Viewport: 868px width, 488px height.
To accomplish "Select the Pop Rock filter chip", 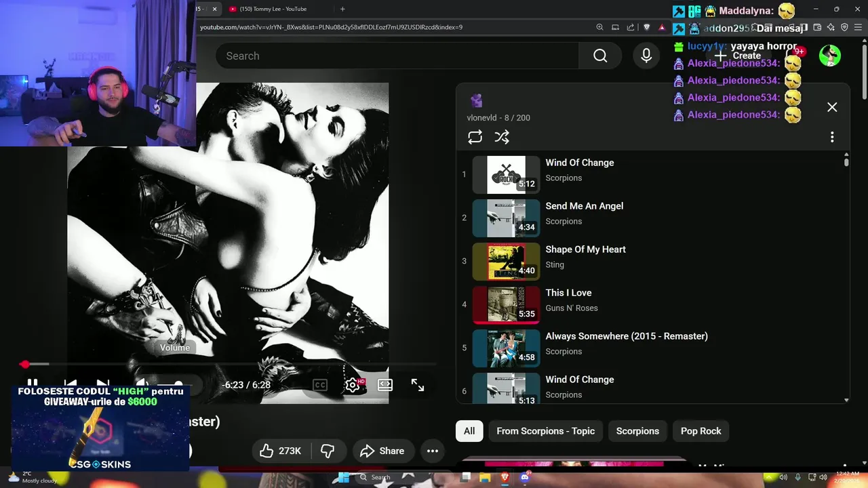I will [701, 431].
